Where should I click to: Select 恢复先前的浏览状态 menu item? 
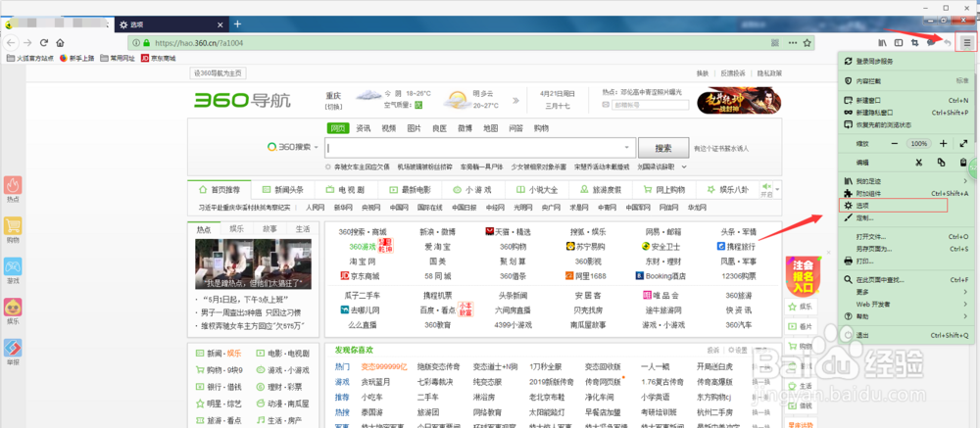click(906, 125)
